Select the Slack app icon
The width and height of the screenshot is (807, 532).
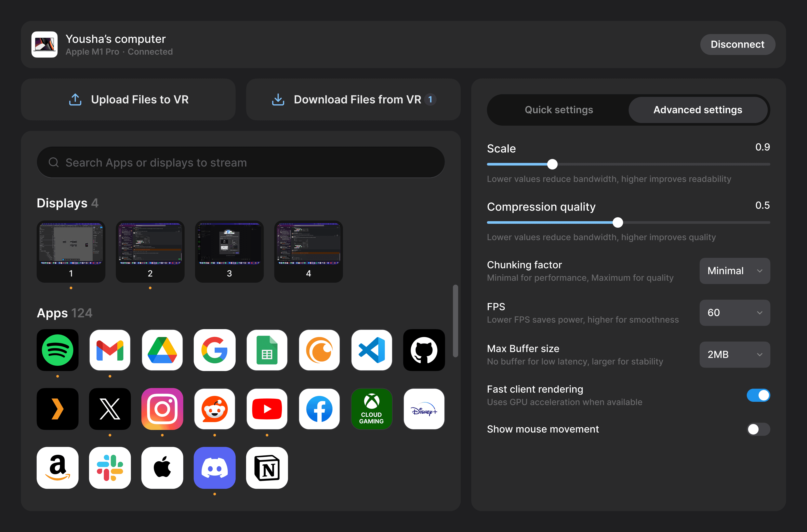click(110, 468)
